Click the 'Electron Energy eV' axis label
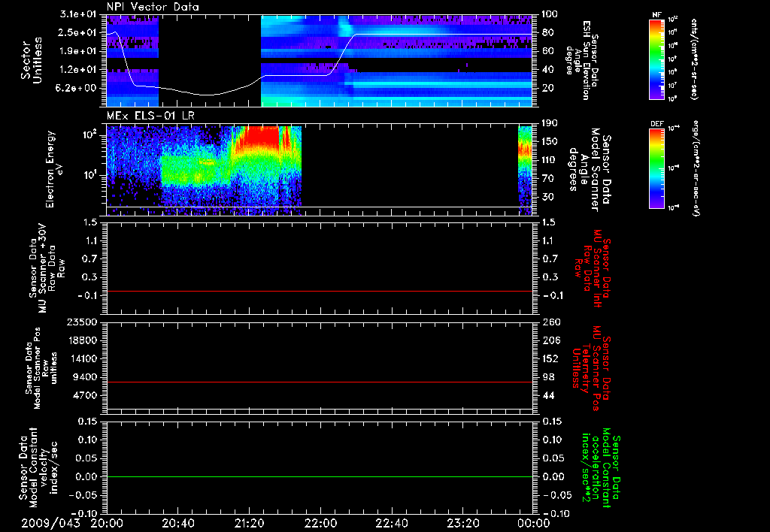770x532 pixels. coord(55,169)
